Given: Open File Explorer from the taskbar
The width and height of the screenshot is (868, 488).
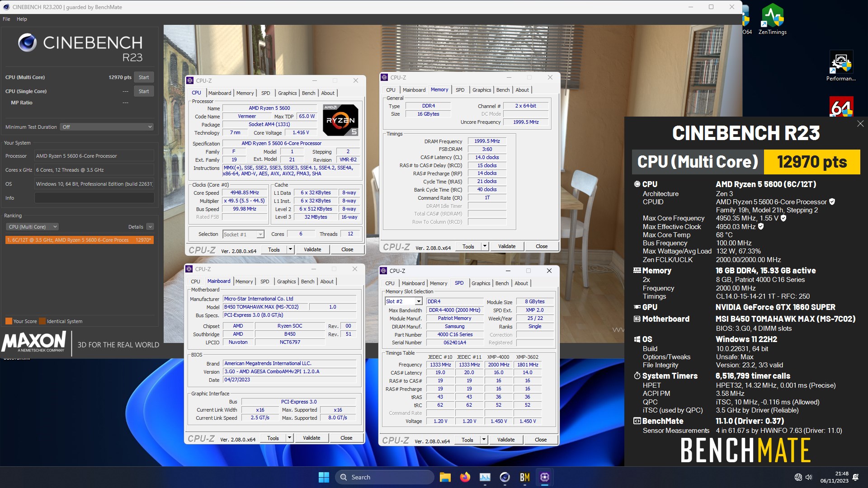Looking at the screenshot, I should pyautogui.click(x=445, y=477).
